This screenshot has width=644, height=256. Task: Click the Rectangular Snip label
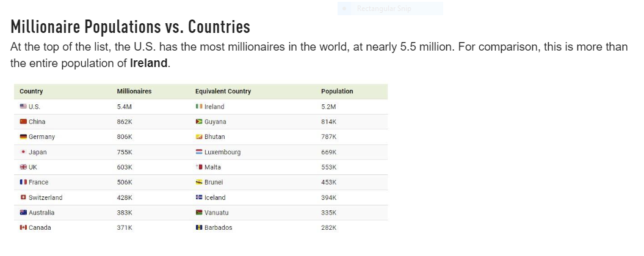coord(384,9)
